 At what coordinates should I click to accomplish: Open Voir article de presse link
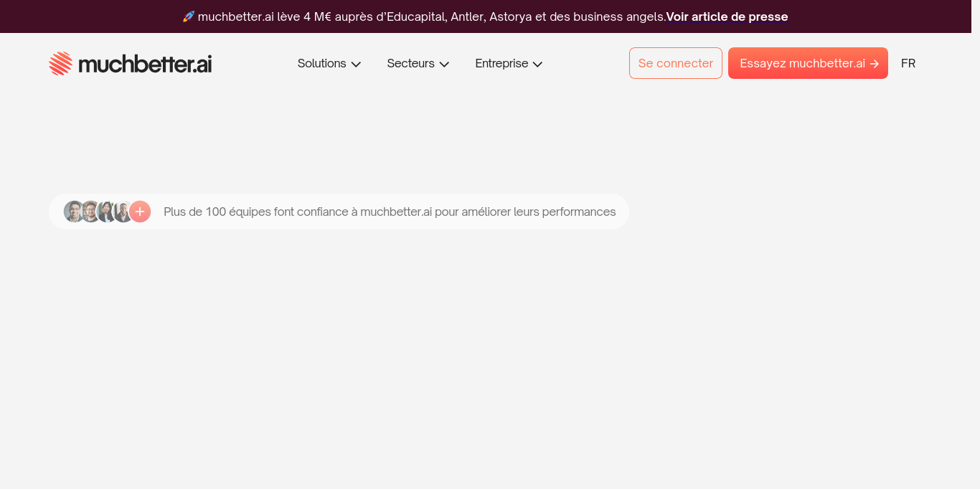coord(727,16)
